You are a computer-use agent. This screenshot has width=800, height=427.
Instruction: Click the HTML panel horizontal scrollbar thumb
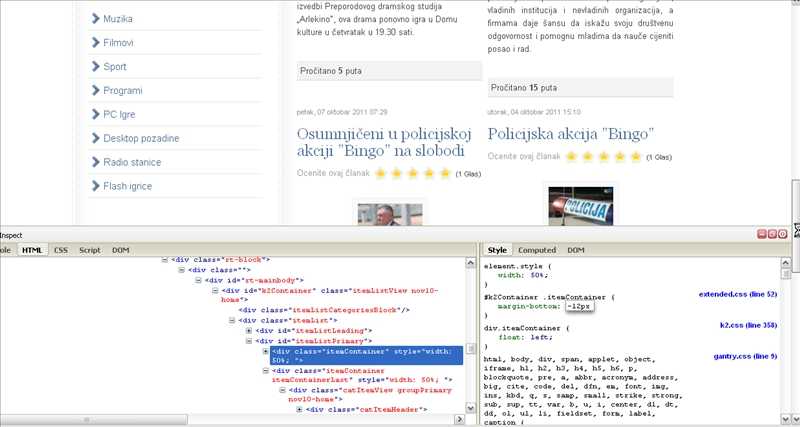pos(94,419)
